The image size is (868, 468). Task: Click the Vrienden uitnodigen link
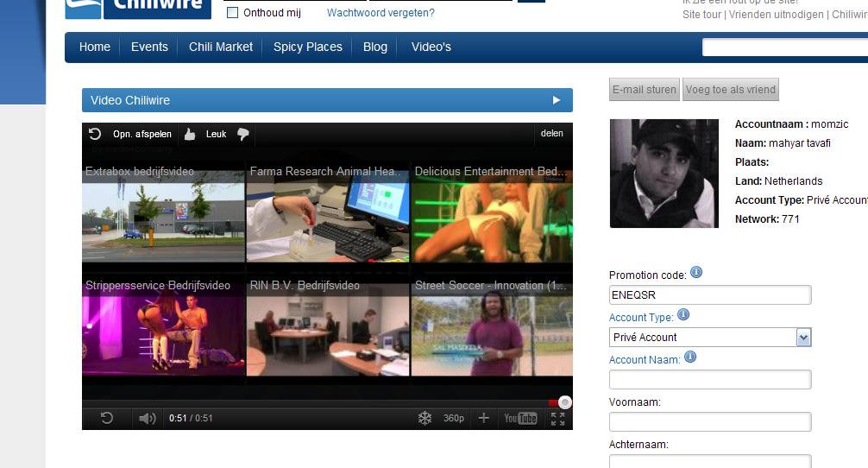pyautogui.click(x=776, y=15)
